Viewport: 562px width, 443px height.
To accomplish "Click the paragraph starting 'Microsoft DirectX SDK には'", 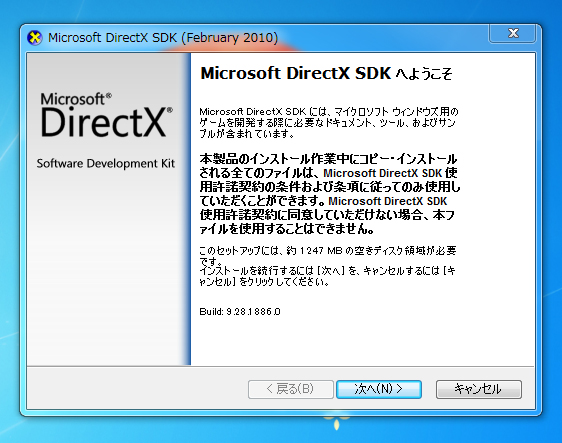I will (x=329, y=123).
